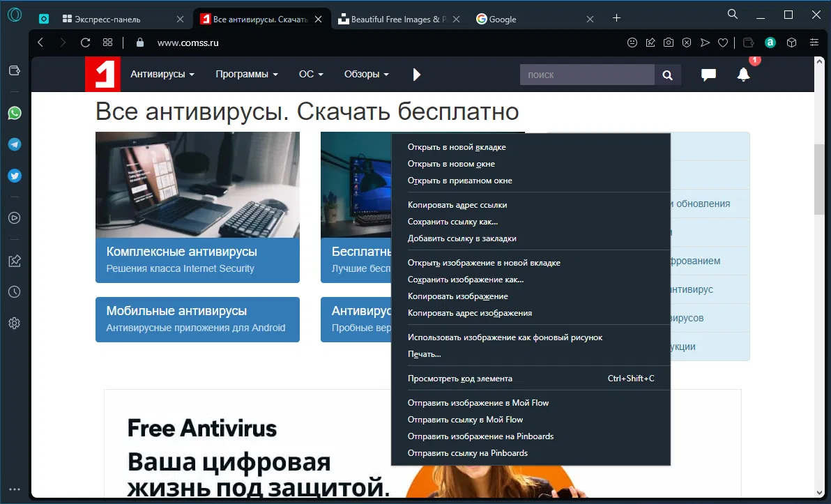Open the Opera main menu logo
This screenshot has width=831, height=504.
point(15,15)
